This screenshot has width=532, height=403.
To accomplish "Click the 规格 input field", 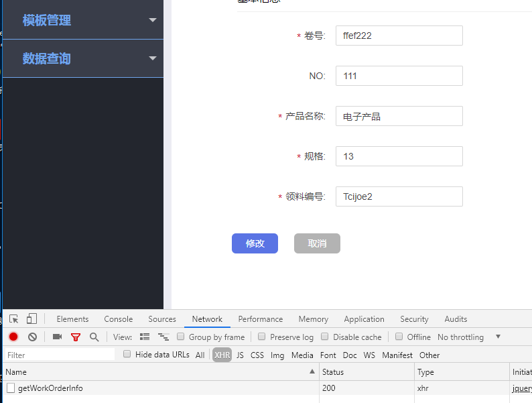I will pos(399,156).
